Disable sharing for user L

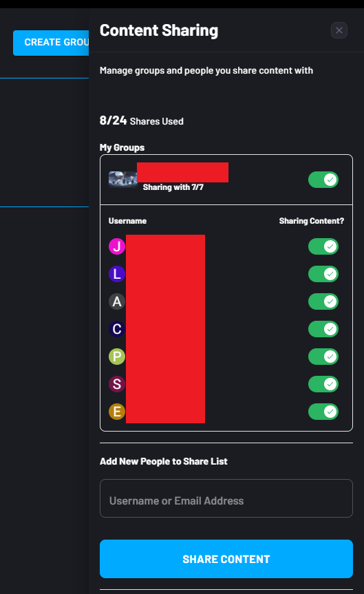(323, 274)
